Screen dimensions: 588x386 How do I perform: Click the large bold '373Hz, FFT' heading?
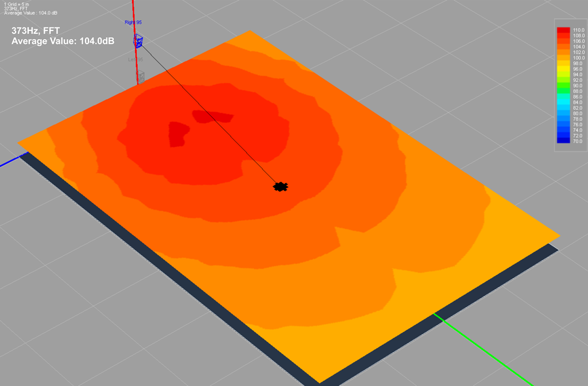(36, 31)
